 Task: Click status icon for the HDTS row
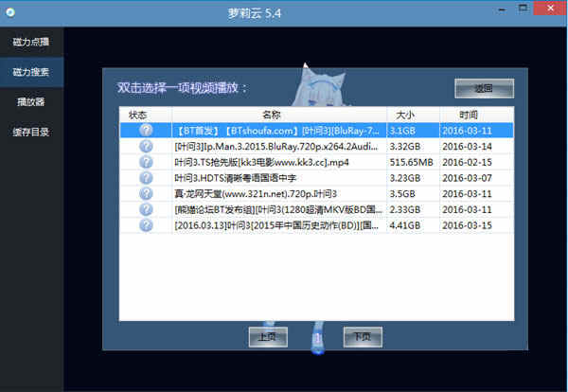click(145, 178)
